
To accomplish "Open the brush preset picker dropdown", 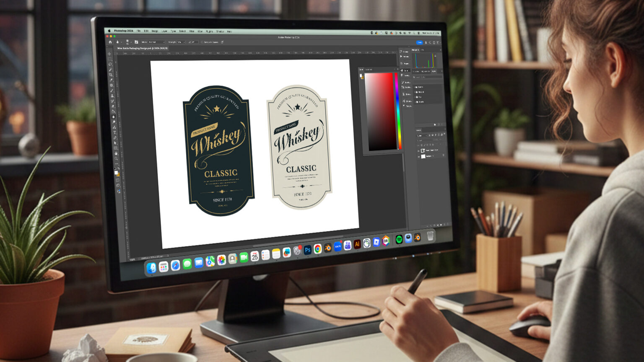I will click(x=130, y=42).
